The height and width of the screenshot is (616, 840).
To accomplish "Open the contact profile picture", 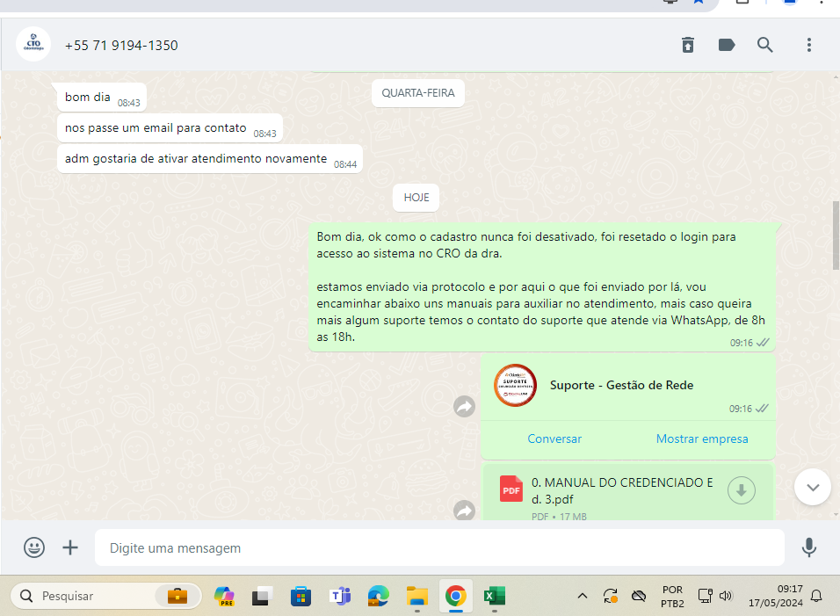I will (33, 45).
